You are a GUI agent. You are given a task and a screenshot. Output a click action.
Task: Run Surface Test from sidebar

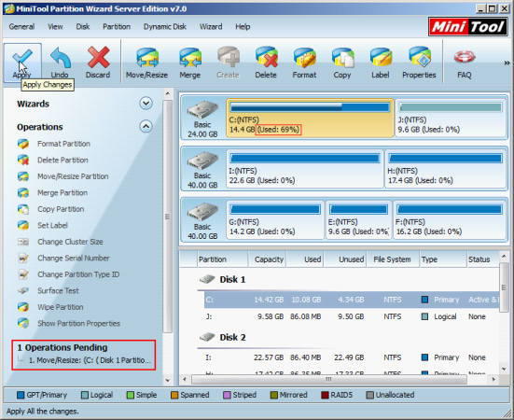(x=58, y=291)
